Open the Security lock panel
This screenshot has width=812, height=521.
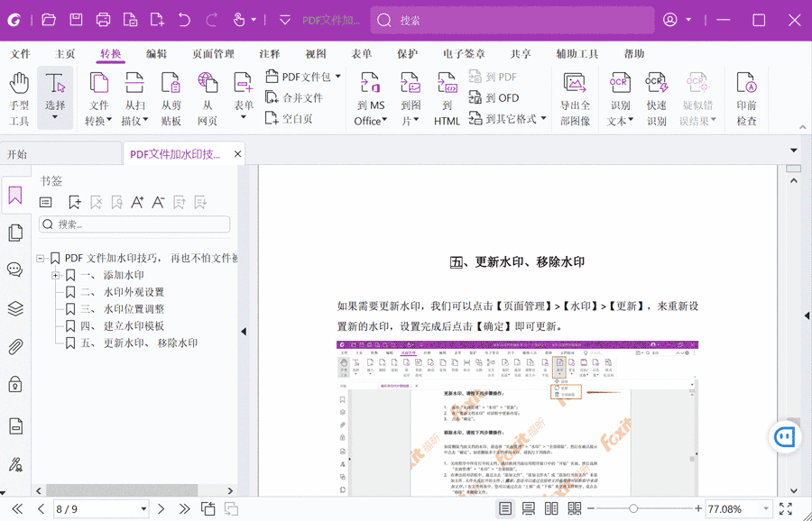(15, 384)
